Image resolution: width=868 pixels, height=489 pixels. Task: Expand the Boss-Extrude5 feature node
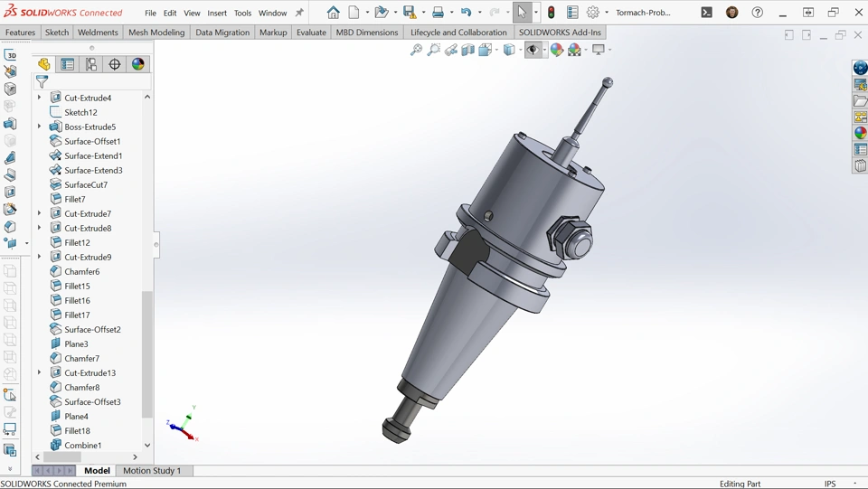tap(39, 127)
